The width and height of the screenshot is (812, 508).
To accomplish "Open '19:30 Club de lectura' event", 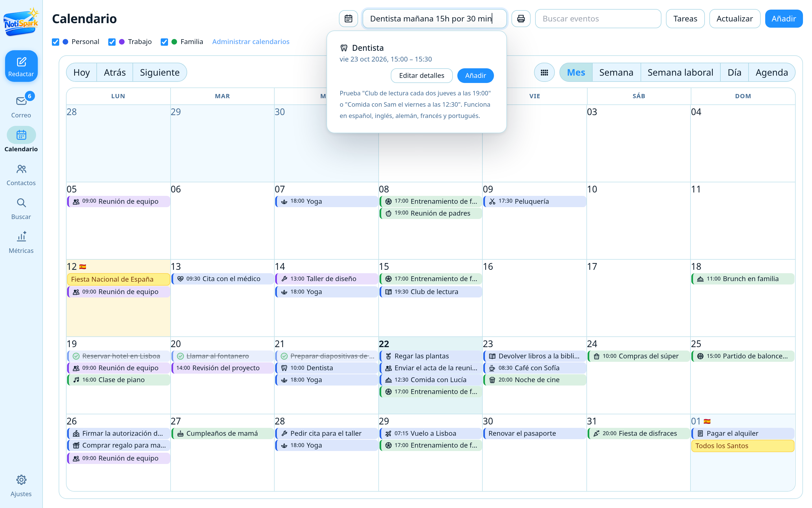I will (431, 292).
